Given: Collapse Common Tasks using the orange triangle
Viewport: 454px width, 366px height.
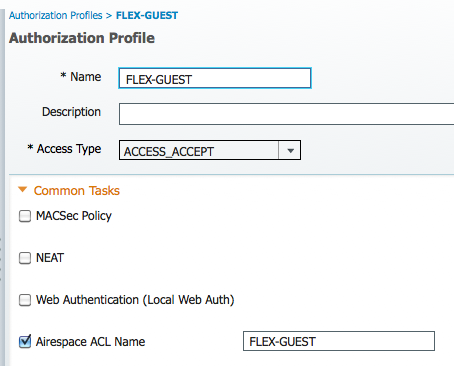Looking at the screenshot, I should 22,190.
